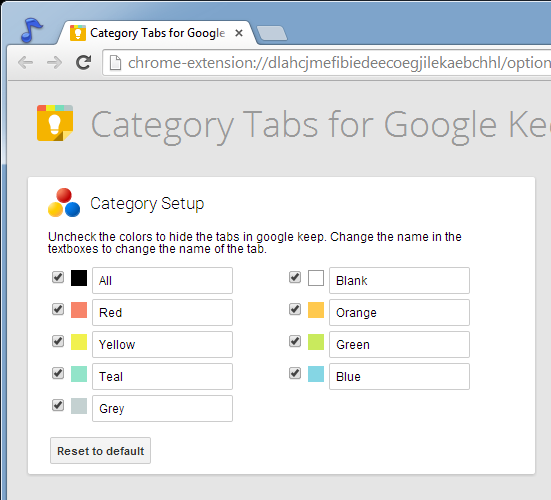Select the chrome-extension URL address bar
Screen dimensions: 551x500
[327, 63]
